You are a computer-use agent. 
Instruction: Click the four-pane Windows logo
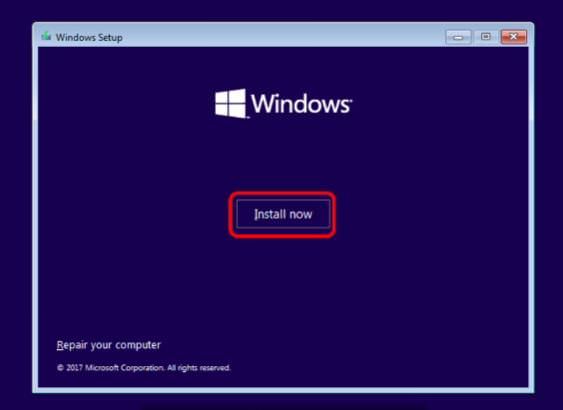pyautogui.click(x=230, y=103)
